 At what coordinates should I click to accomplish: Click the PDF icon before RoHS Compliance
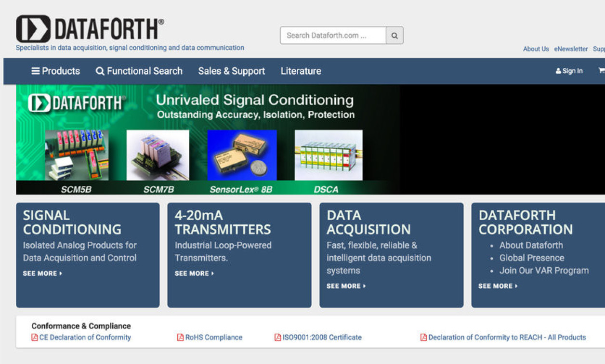pos(180,337)
